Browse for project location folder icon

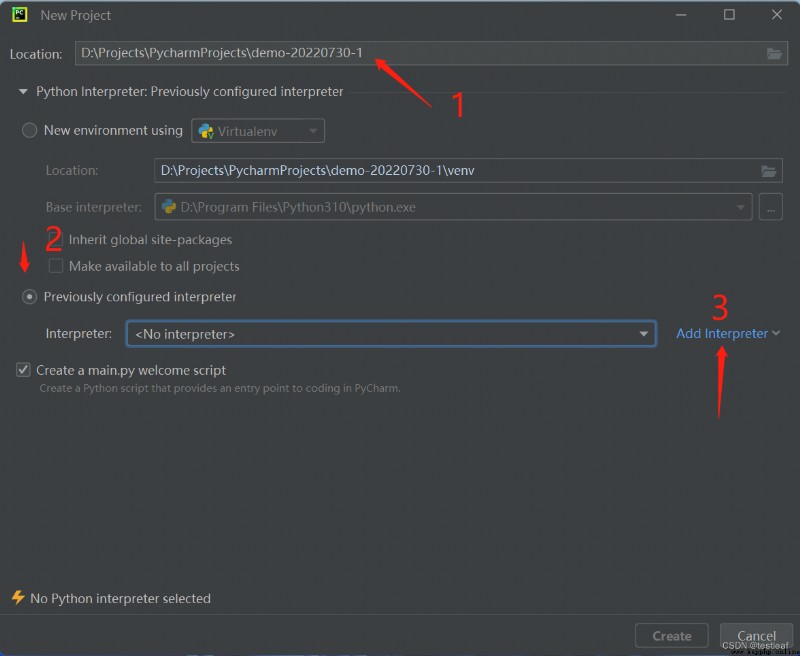click(x=773, y=54)
